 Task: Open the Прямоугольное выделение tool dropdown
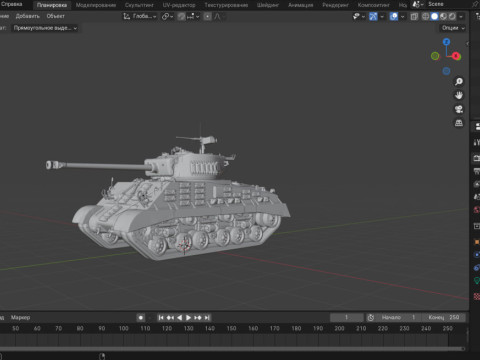(x=45, y=28)
